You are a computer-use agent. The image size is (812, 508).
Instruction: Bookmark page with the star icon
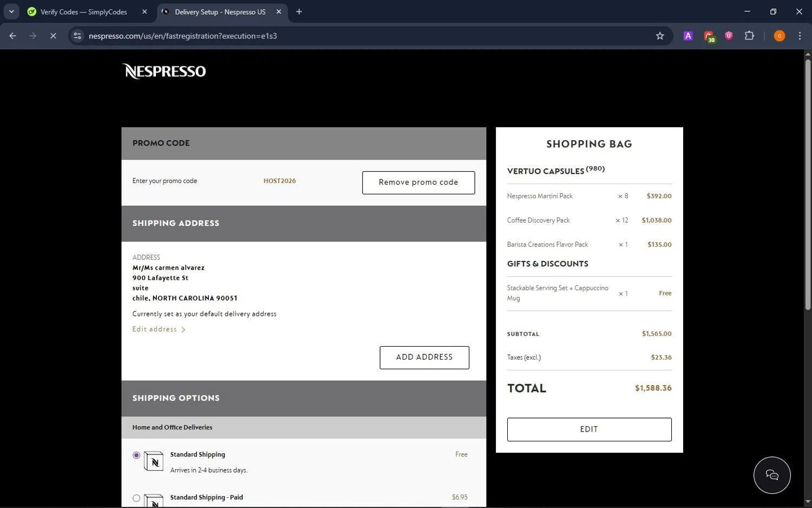tap(659, 36)
